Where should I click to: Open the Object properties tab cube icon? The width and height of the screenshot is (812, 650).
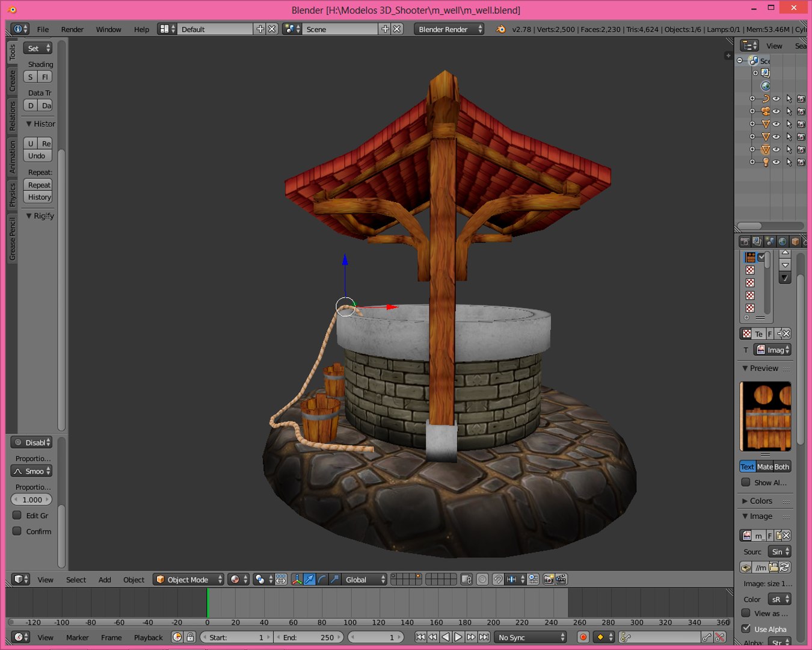click(x=795, y=241)
